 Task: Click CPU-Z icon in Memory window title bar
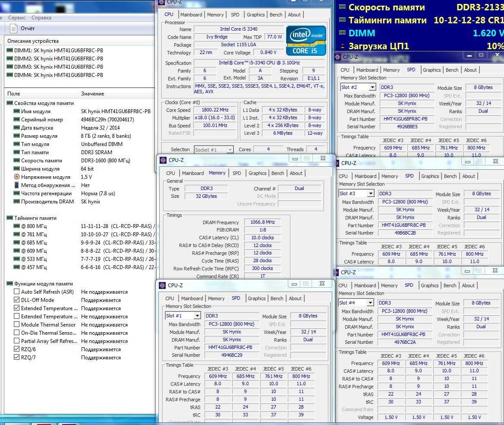(x=163, y=160)
